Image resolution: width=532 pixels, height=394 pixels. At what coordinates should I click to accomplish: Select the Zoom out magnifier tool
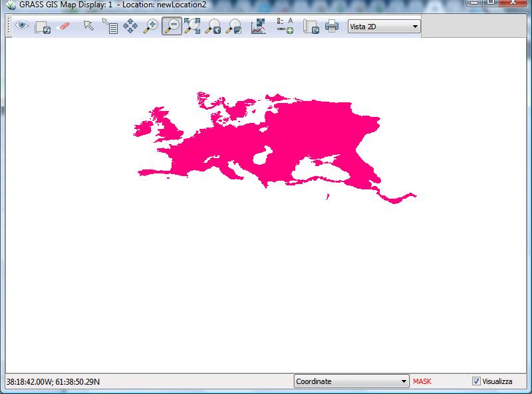point(172,26)
